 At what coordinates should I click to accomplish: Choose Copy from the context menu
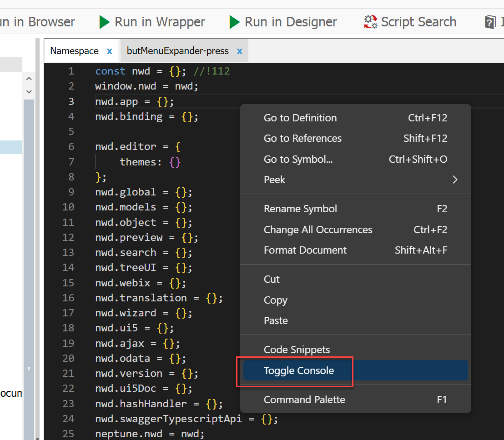(x=356, y=300)
